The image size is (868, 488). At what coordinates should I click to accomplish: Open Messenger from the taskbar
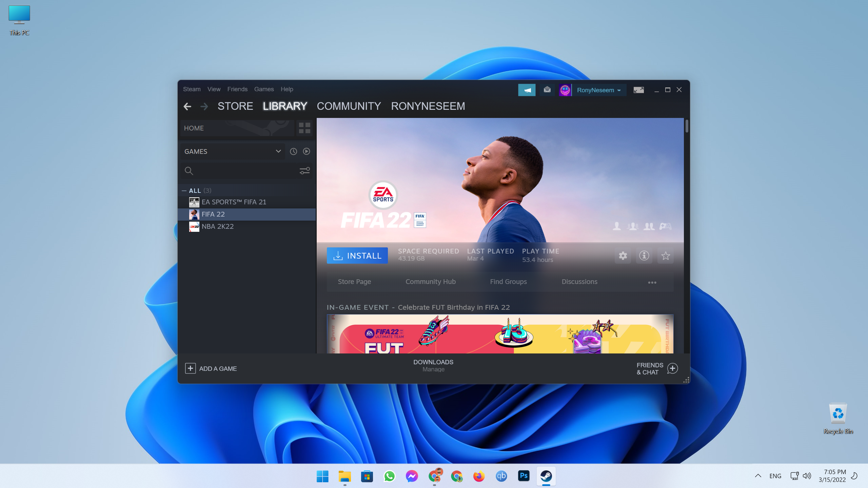(412, 476)
